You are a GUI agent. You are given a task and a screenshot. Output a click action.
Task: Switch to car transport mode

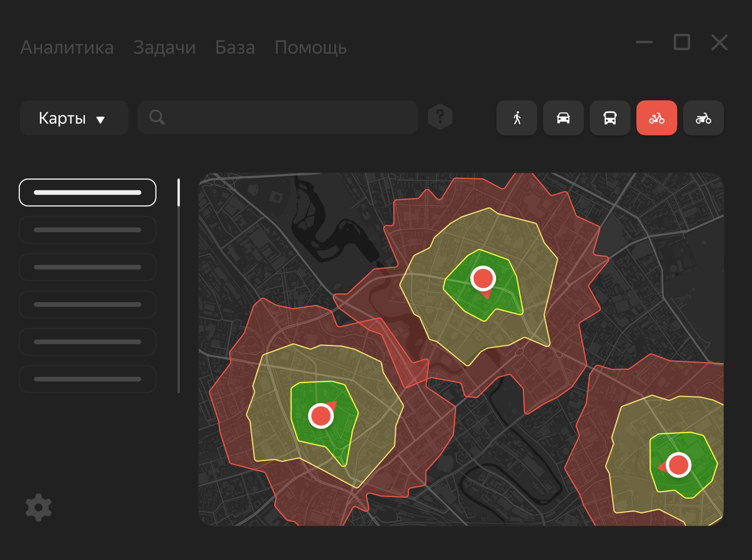[563, 118]
